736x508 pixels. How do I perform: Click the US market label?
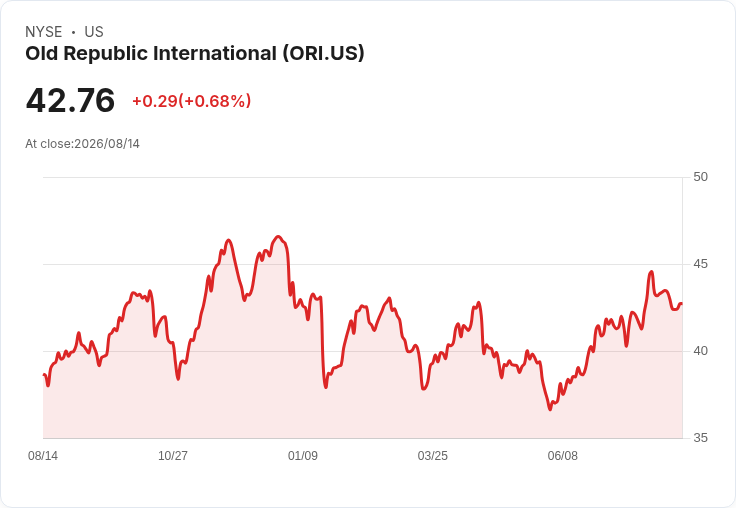click(x=94, y=32)
